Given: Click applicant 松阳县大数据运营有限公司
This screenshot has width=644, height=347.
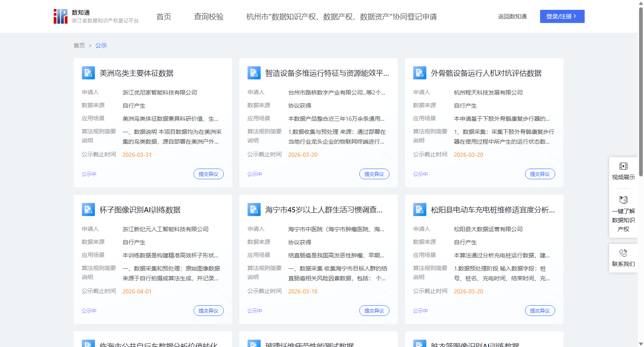Looking at the screenshot, I should [x=489, y=229].
